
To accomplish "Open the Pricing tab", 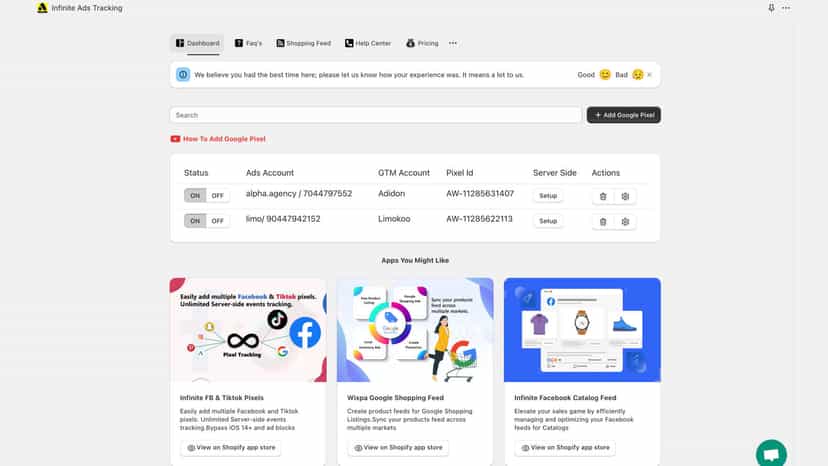I will tap(422, 43).
